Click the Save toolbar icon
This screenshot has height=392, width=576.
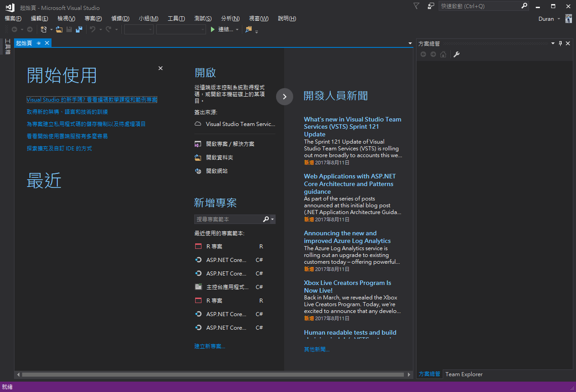click(x=69, y=29)
